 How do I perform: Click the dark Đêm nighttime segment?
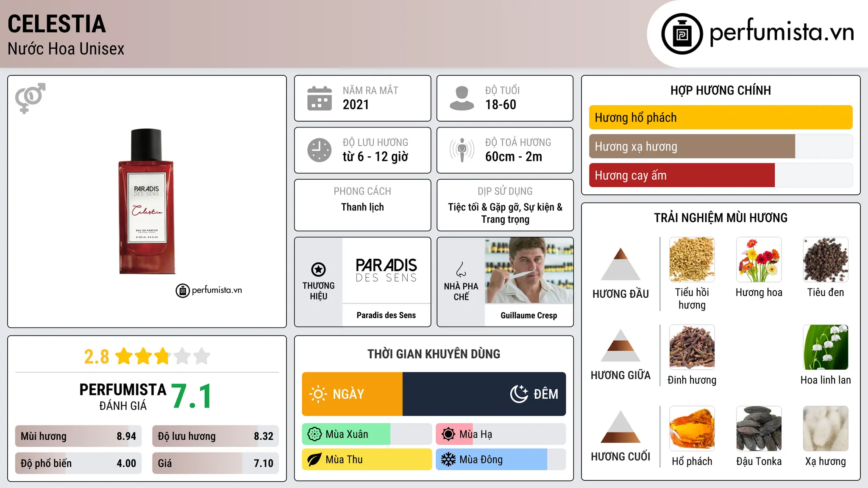point(484,394)
